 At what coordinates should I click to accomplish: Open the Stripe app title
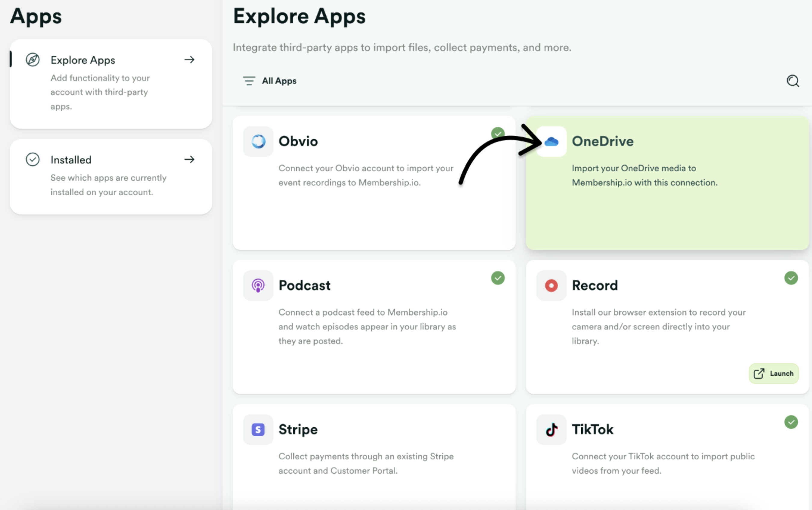point(298,430)
